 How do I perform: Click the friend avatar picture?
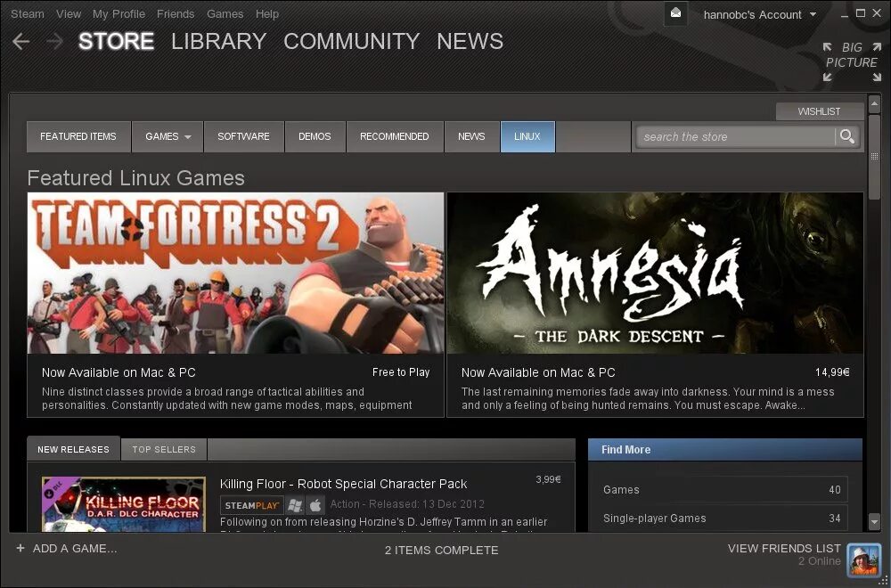click(863, 559)
